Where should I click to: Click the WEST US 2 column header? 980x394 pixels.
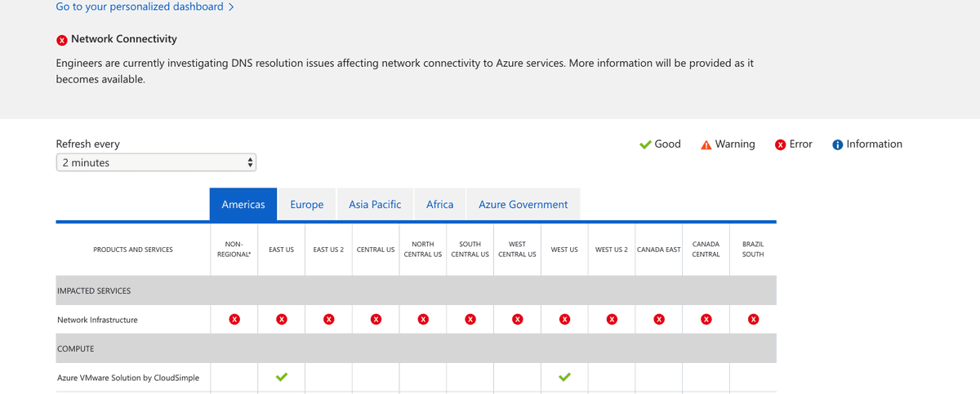click(x=612, y=250)
